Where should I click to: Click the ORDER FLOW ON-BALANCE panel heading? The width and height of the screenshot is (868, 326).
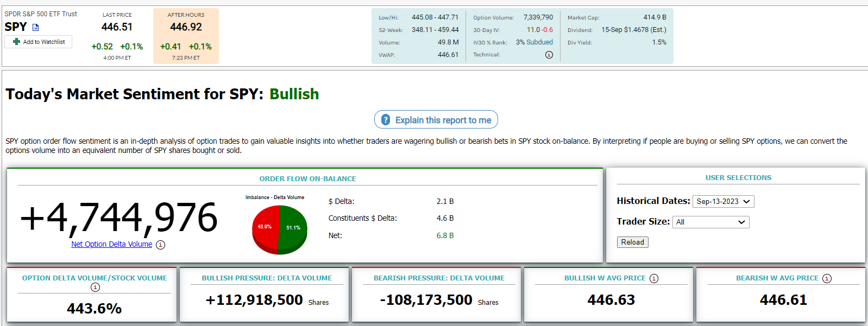(x=308, y=179)
